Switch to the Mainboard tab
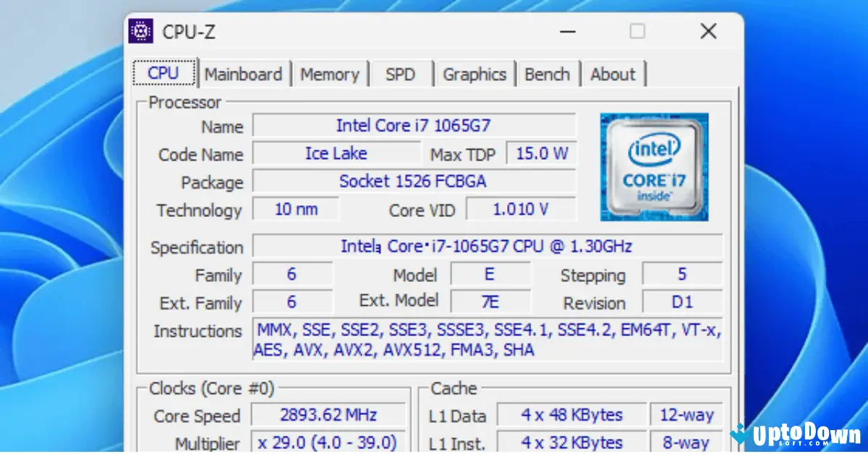The height and width of the screenshot is (454, 868). coord(244,73)
